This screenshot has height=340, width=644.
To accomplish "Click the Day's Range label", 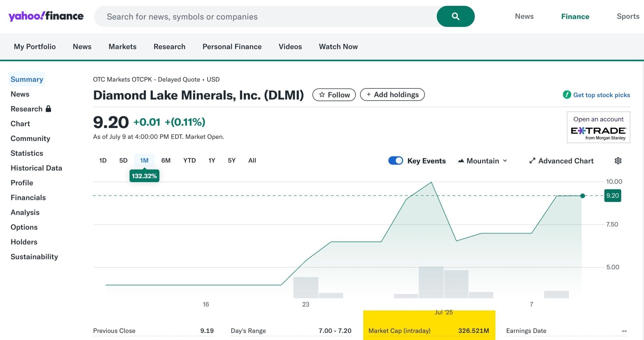I will coord(248,331).
